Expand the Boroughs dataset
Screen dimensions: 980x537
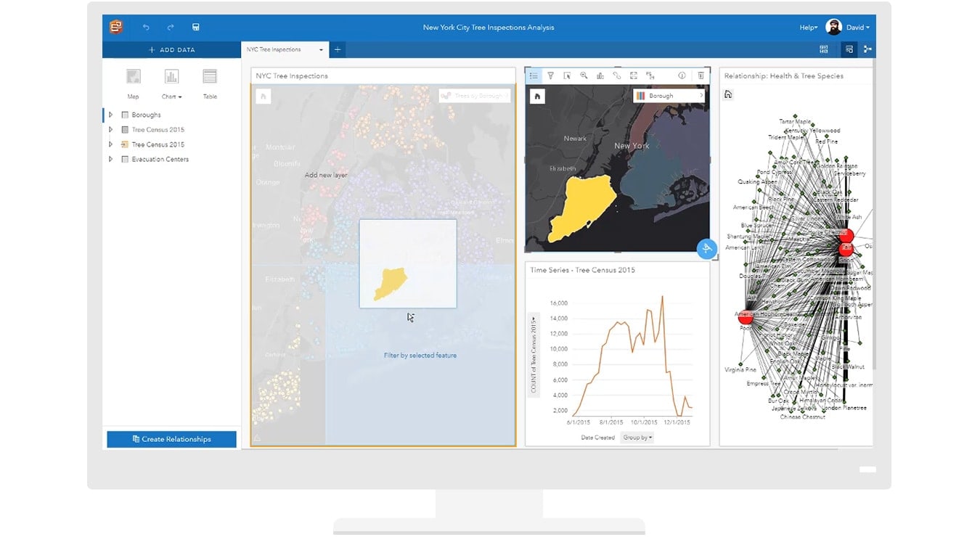pyautogui.click(x=111, y=115)
